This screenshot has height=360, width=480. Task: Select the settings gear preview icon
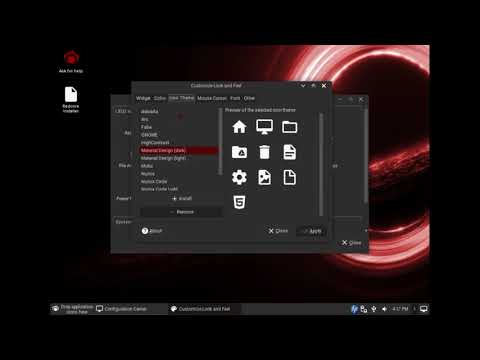[x=239, y=177]
